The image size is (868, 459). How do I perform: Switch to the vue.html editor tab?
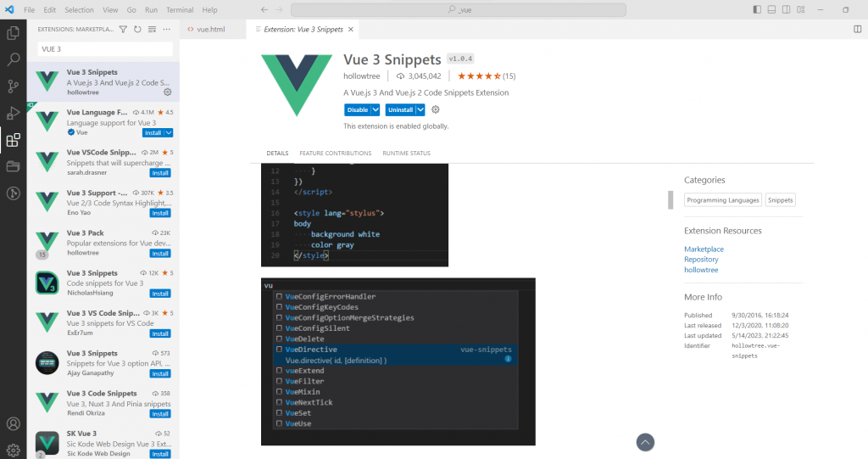(x=213, y=30)
